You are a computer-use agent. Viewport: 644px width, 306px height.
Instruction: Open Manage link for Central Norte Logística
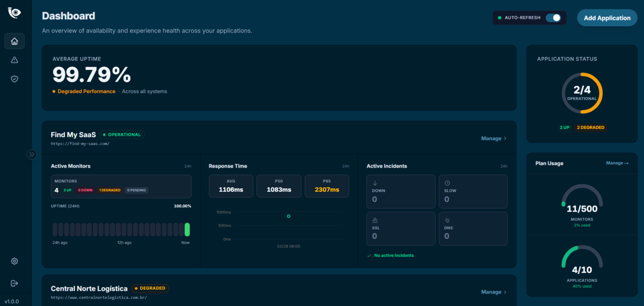[494, 292]
